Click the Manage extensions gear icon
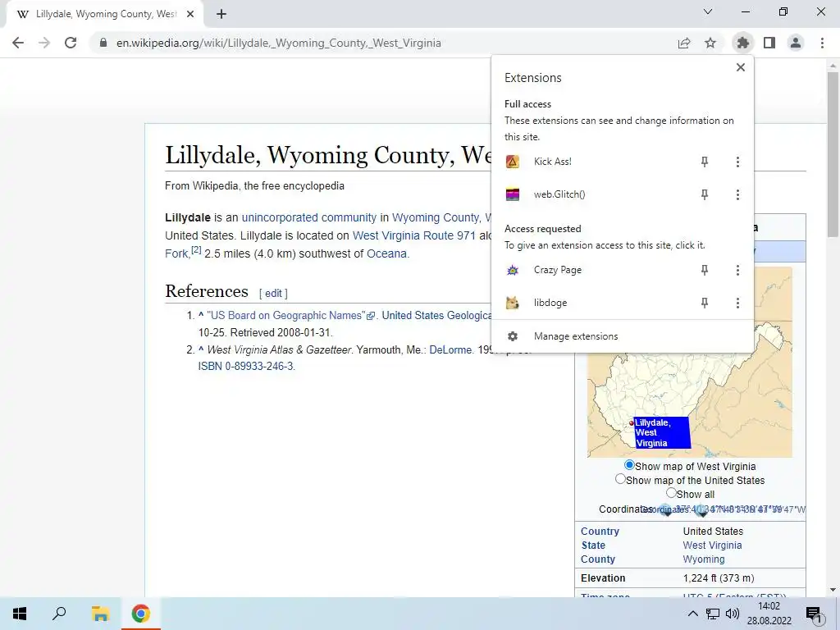This screenshot has width=840, height=630. [513, 336]
